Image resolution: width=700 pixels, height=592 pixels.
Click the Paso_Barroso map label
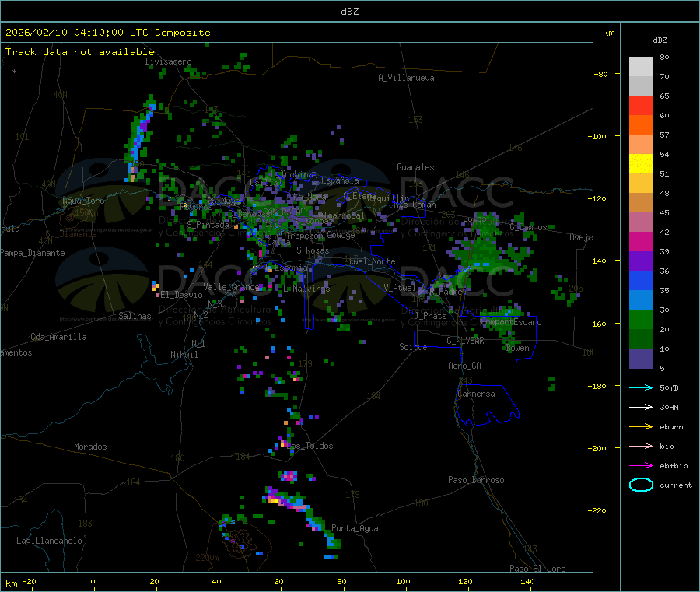[476, 480]
